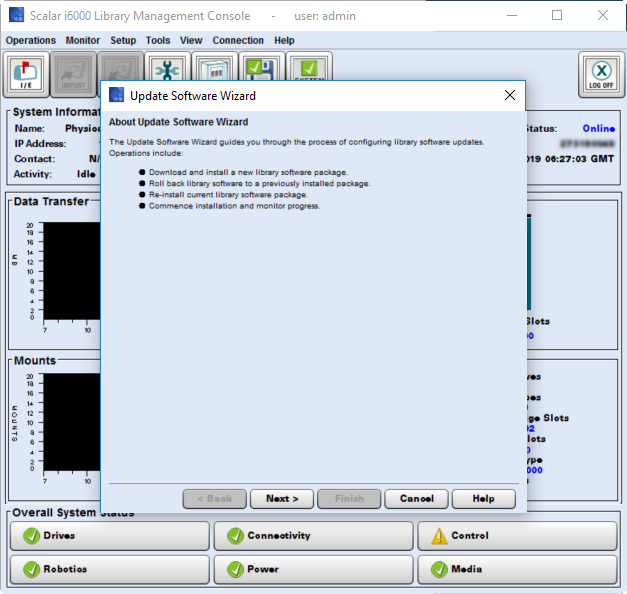
Task: Click the Connectivity status button label
Action: click(279, 536)
